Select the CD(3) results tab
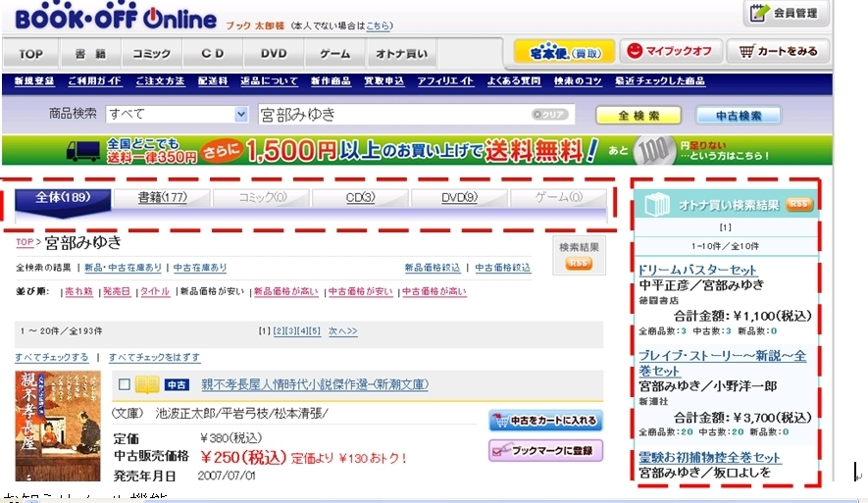The width and height of the screenshot is (868, 503). (x=360, y=197)
